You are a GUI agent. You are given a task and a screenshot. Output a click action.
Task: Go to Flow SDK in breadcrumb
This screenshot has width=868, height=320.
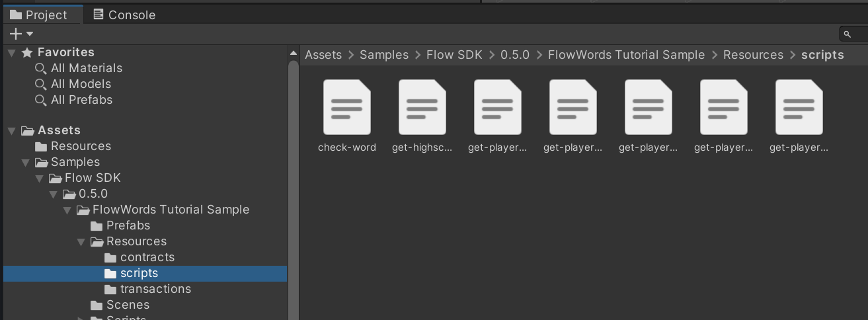click(454, 55)
